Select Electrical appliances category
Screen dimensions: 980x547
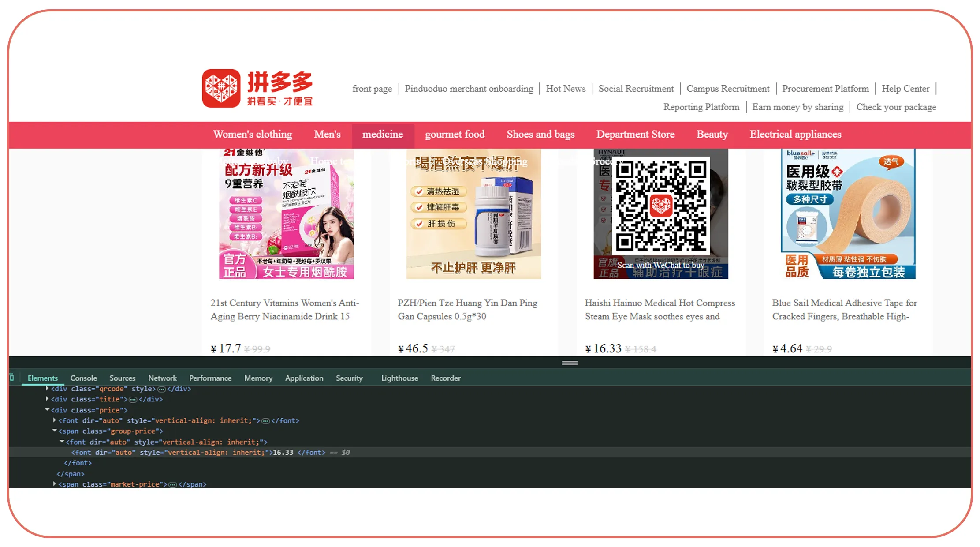pyautogui.click(x=795, y=134)
